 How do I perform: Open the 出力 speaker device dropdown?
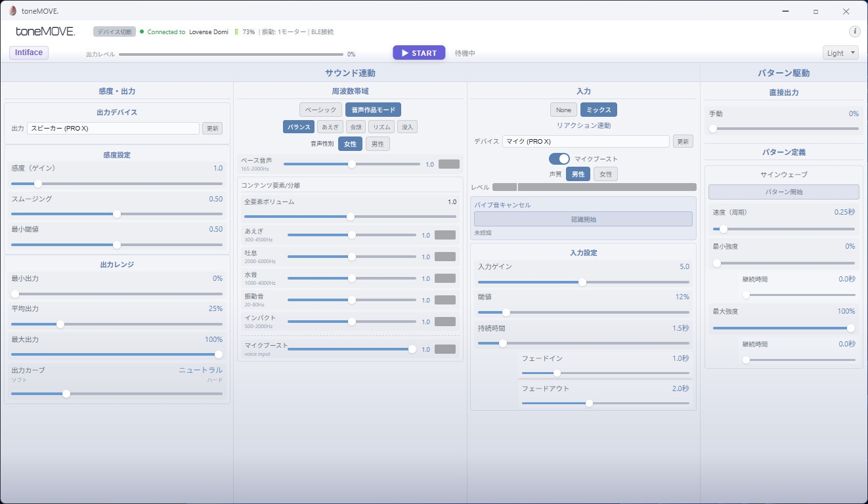pos(113,129)
